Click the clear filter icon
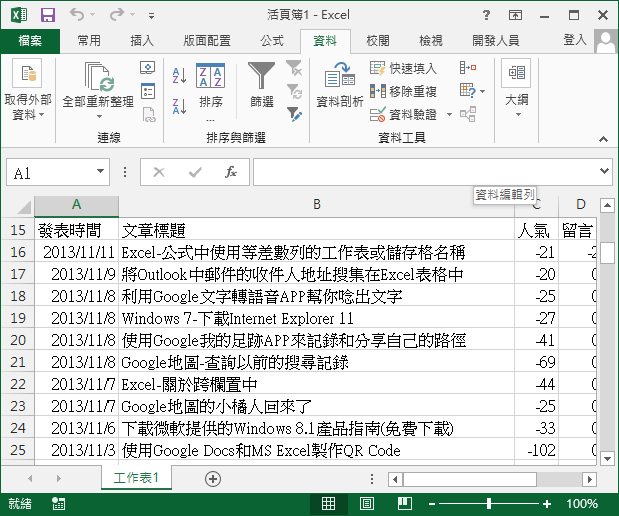Viewport: 619px width, 516px height. [x=294, y=68]
